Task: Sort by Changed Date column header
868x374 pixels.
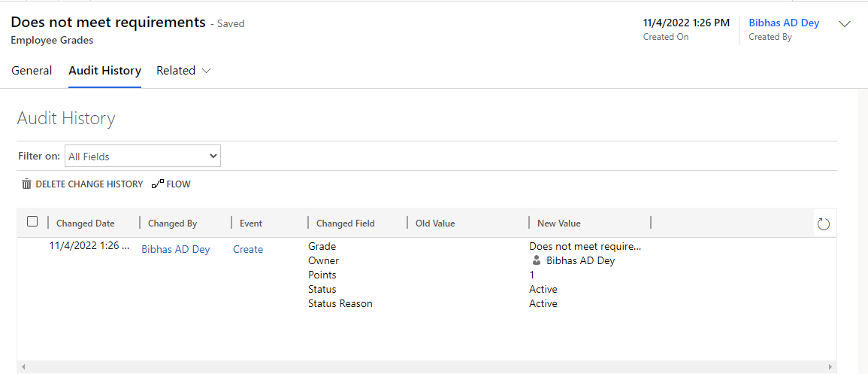Action: coord(85,223)
